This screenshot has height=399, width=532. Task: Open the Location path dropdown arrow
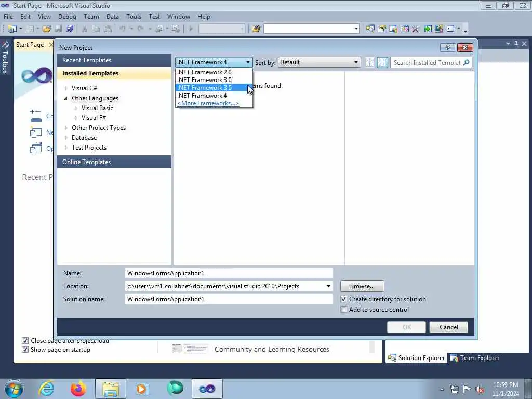(x=328, y=286)
